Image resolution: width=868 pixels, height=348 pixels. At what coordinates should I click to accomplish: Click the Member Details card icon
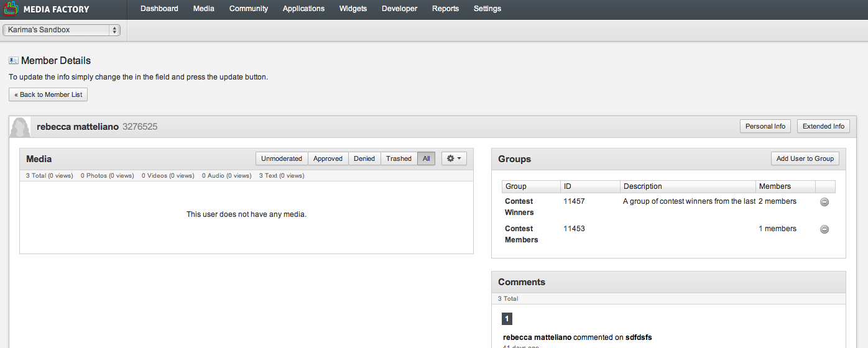(14, 60)
